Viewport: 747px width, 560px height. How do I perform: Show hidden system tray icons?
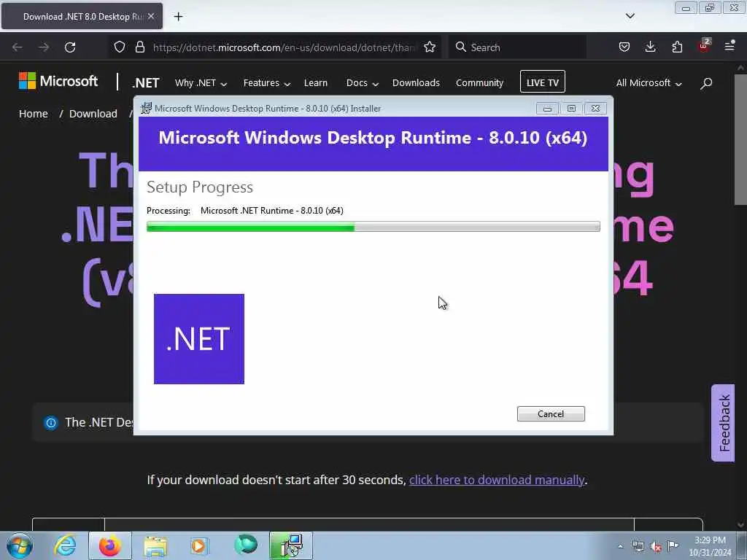pos(620,546)
